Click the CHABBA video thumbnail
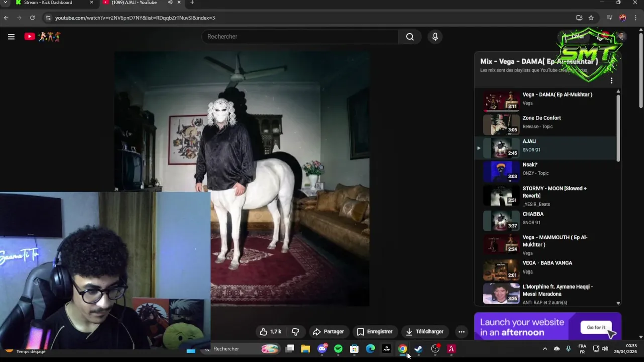The image size is (644, 362). pos(501,221)
